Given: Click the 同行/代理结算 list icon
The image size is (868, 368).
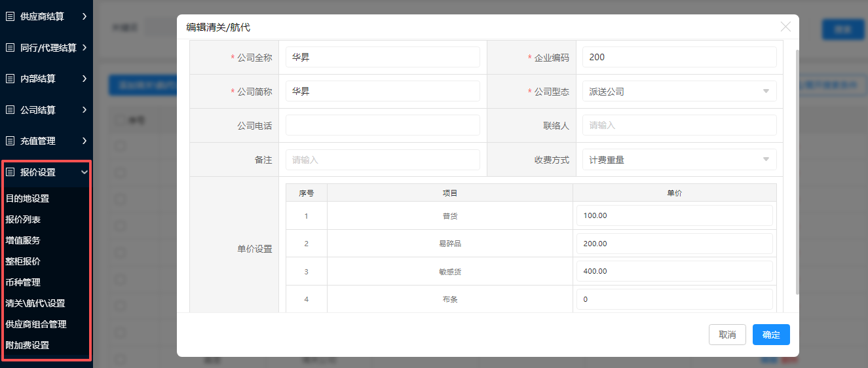Looking at the screenshot, I should (x=10, y=48).
